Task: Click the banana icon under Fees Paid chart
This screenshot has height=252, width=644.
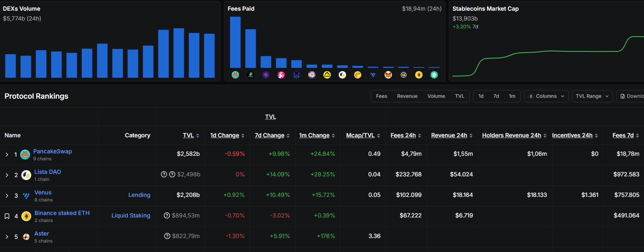Action: pos(358,75)
